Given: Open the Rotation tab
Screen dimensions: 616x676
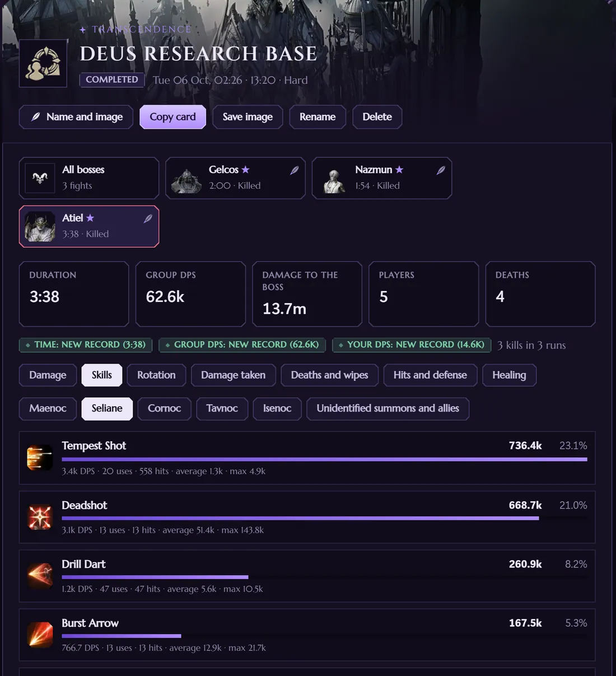Looking at the screenshot, I should coord(156,375).
